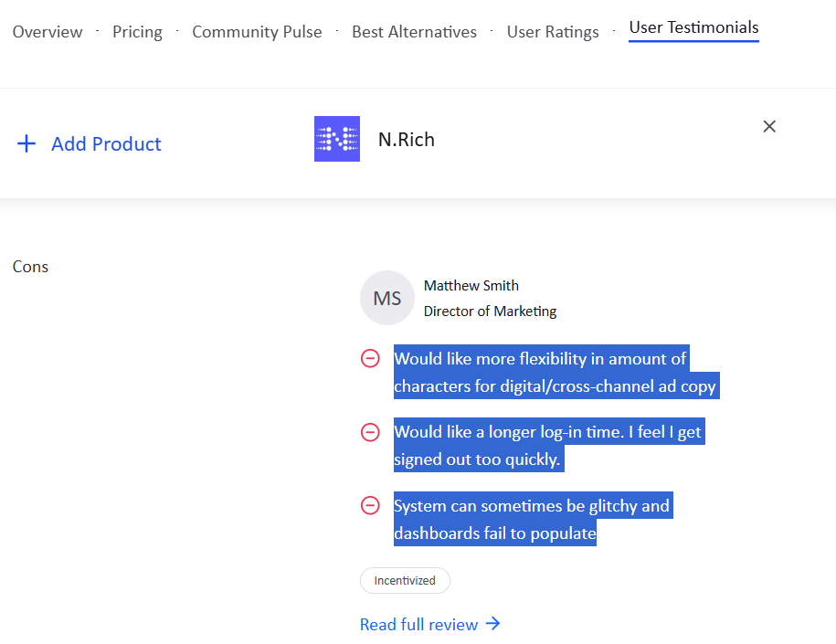The height and width of the screenshot is (644, 836).
Task: Click the highlighted longer log-in time text
Action: click(x=546, y=432)
